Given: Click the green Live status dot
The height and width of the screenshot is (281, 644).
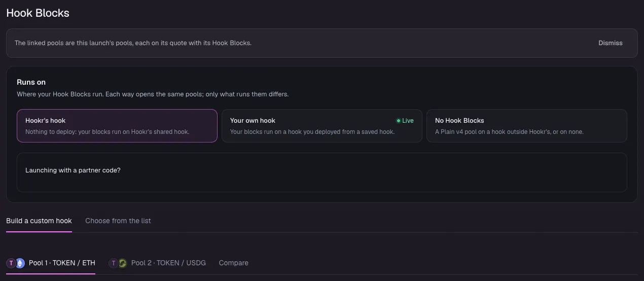Looking at the screenshot, I should [399, 121].
